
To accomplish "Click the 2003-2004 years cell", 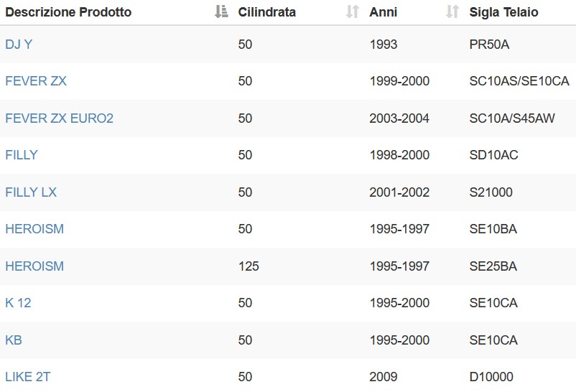I will pyautogui.click(x=399, y=118).
